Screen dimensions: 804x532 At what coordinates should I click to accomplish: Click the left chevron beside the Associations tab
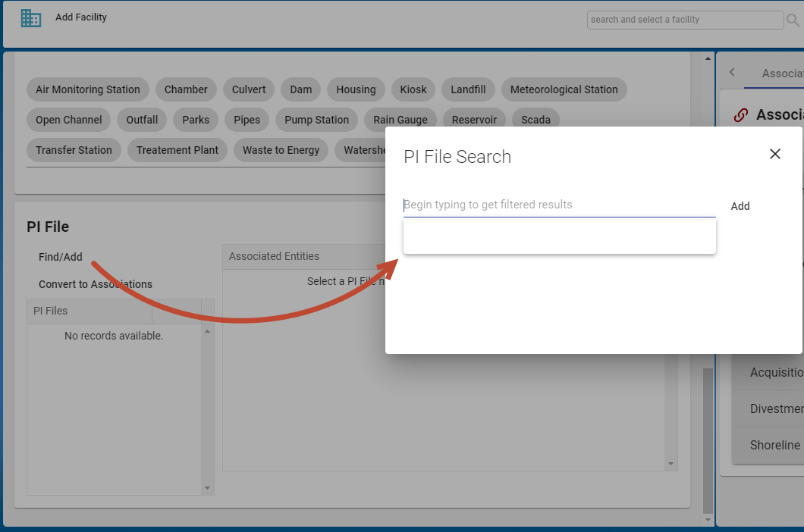tap(732, 73)
